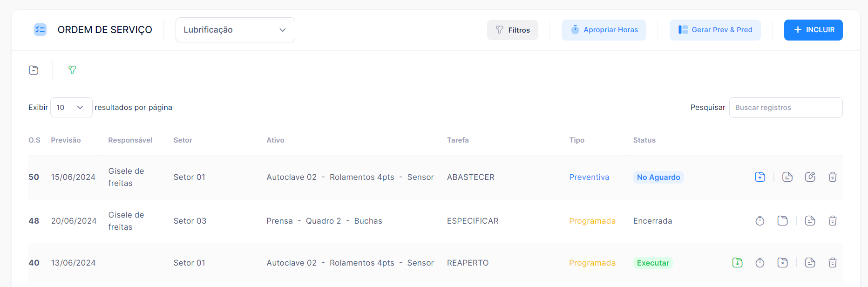
Task: Open the edit pencil icon for O.S 50
Action: 810,177
